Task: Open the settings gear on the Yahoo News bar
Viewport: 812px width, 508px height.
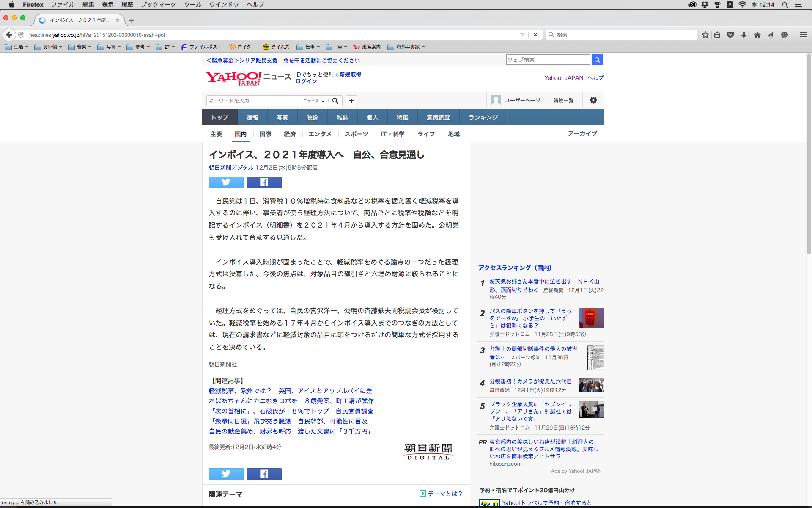Action: [593, 100]
